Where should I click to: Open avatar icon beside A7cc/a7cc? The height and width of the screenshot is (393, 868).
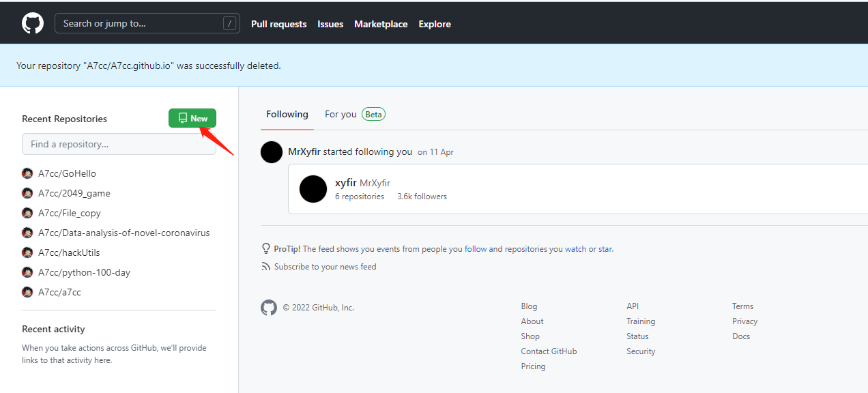coord(27,292)
